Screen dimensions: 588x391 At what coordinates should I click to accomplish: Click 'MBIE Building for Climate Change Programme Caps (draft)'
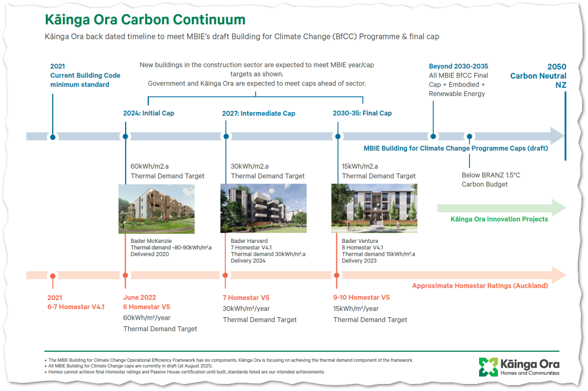(455, 148)
